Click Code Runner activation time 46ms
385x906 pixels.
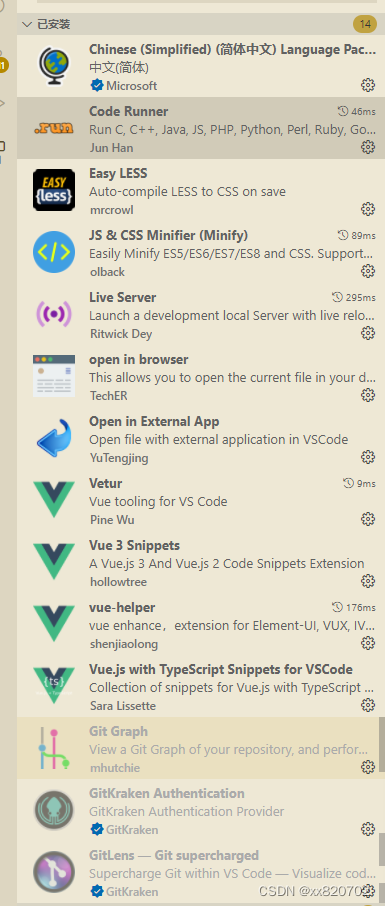coord(357,112)
